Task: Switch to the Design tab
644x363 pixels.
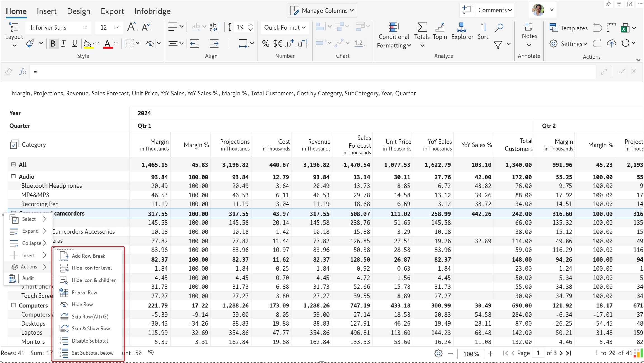Action: click(79, 11)
